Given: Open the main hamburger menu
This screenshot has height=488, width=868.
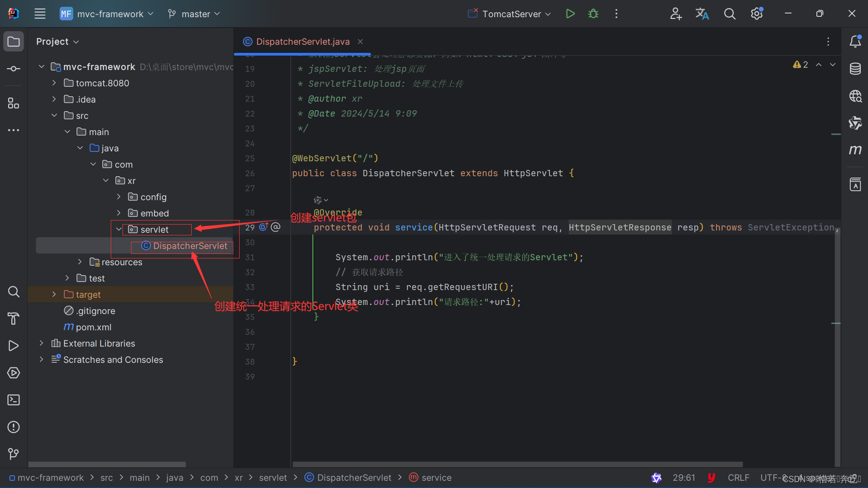Looking at the screenshot, I should pyautogui.click(x=40, y=14).
